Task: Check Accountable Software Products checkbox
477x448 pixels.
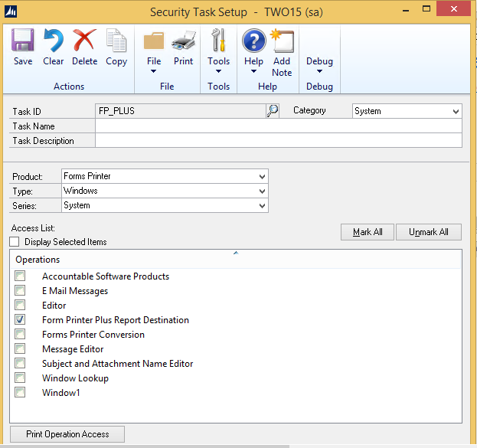Action: pyautogui.click(x=20, y=276)
